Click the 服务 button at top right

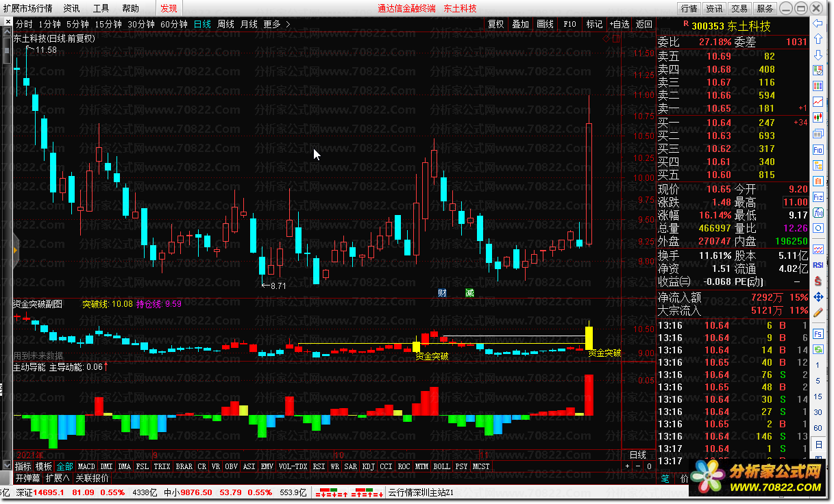click(765, 8)
